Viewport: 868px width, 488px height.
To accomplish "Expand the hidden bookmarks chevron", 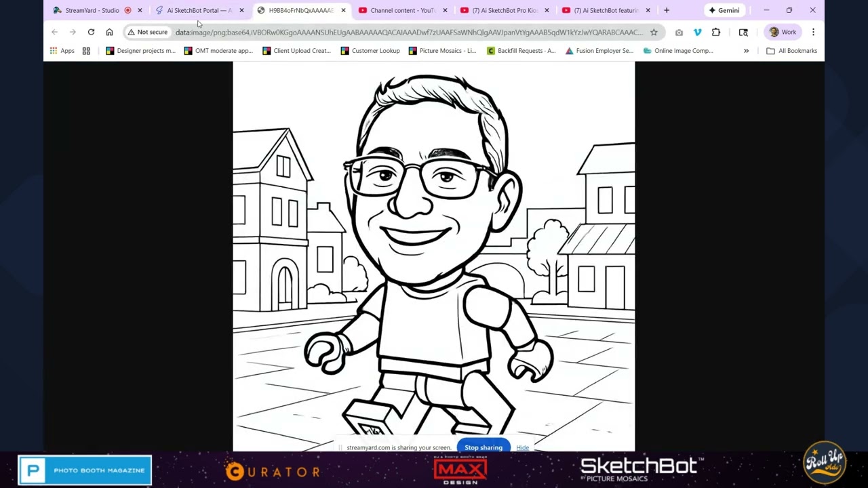I will pyautogui.click(x=746, y=51).
